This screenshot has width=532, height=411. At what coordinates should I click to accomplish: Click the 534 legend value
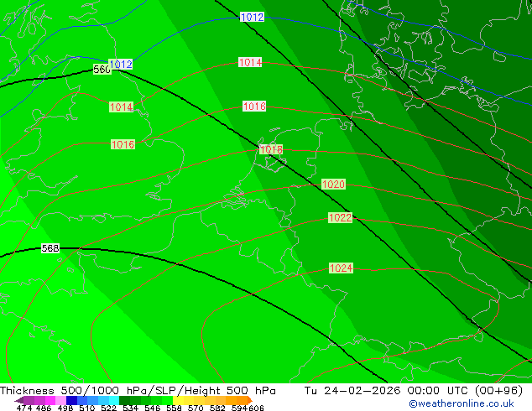point(130,408)
